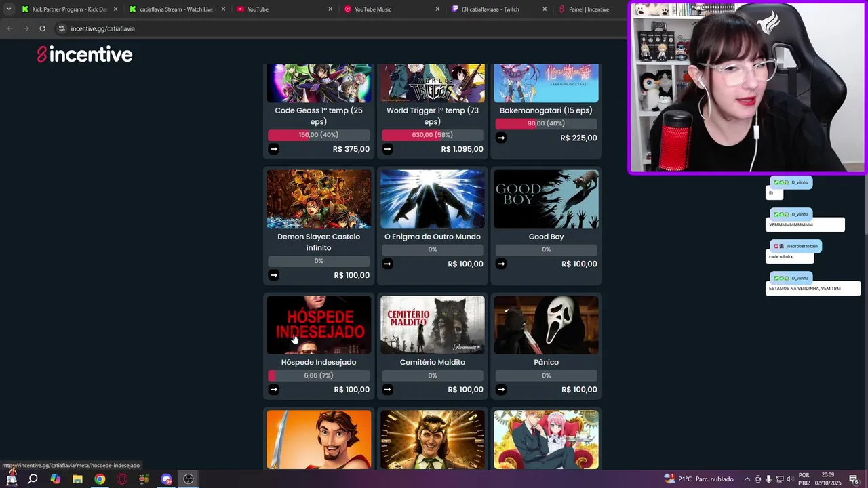This screenshot has width=868, height=488.
Task: Open the browser tab search dropdown
Action: click(8, 9)
